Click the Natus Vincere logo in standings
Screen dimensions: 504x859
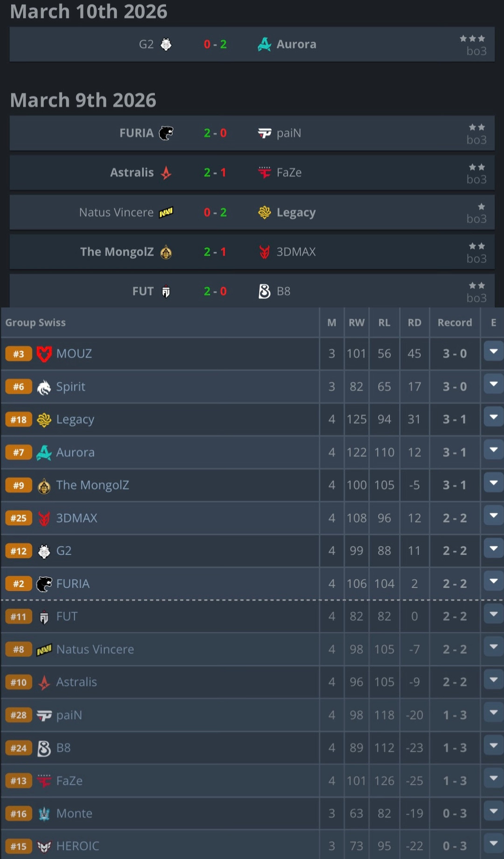click(x=44, y=650)
